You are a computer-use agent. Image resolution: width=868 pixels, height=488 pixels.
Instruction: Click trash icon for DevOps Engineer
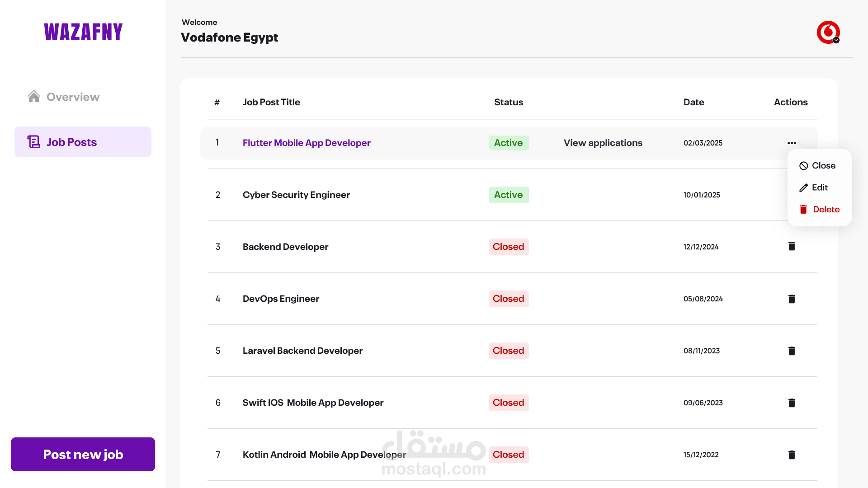pos(792,299)
